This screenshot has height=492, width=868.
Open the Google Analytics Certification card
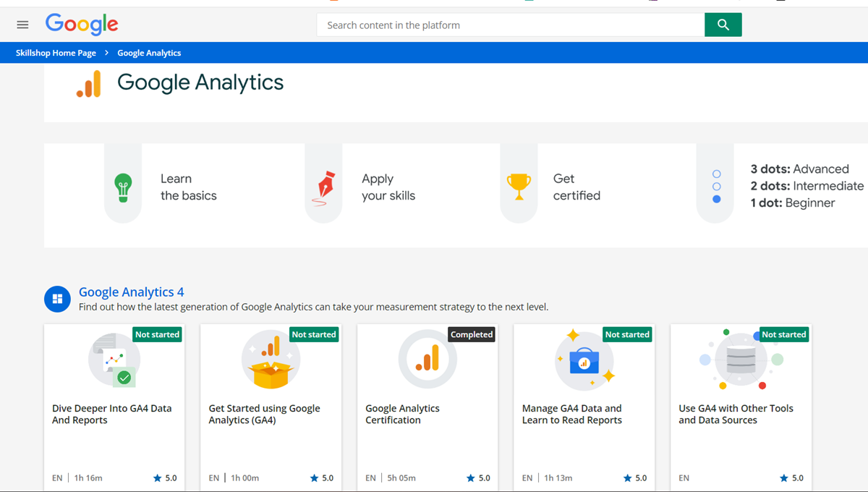pyautogui.click(x=427, y=405)
